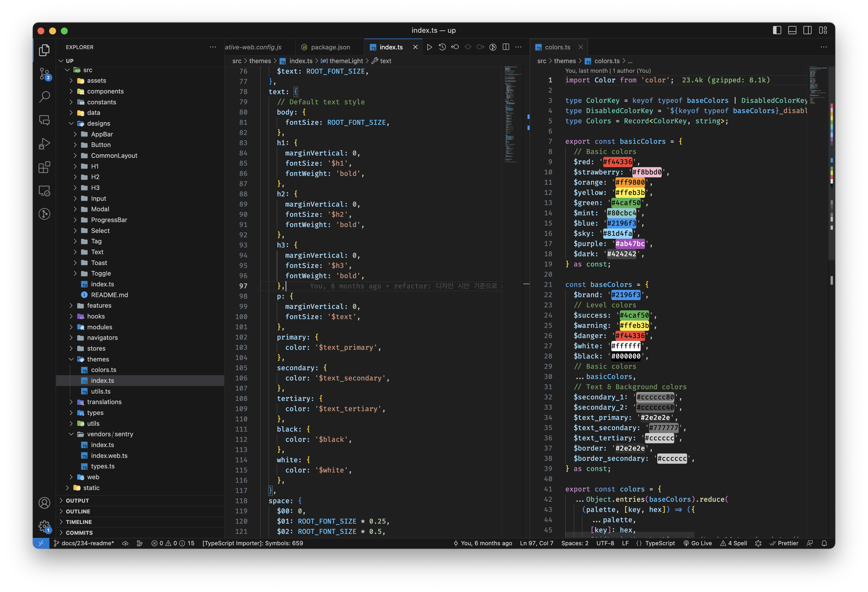Open the Source Control view
Image resolution: width=868 pixels, height=592 pixels.
tap(44, 74)
